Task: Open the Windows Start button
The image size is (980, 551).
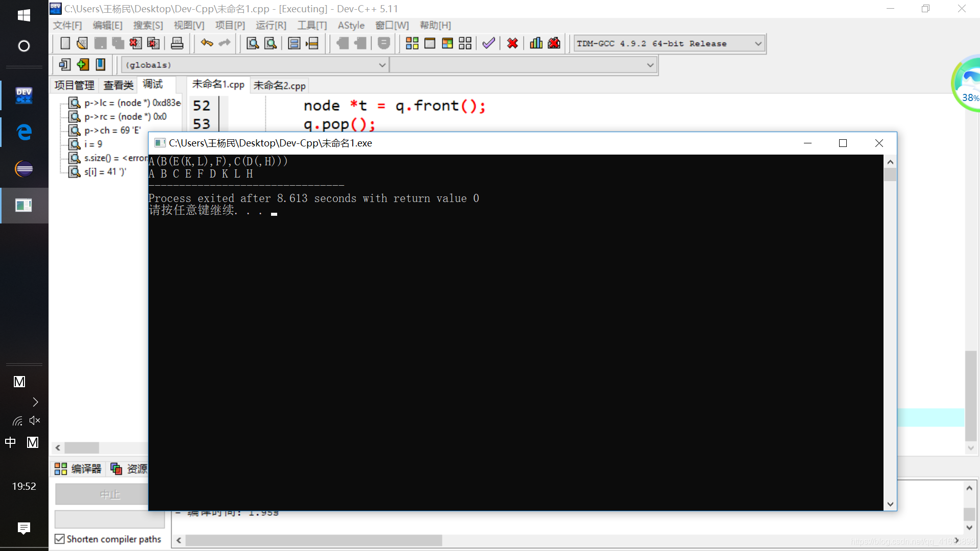Action: click(24, 15)
